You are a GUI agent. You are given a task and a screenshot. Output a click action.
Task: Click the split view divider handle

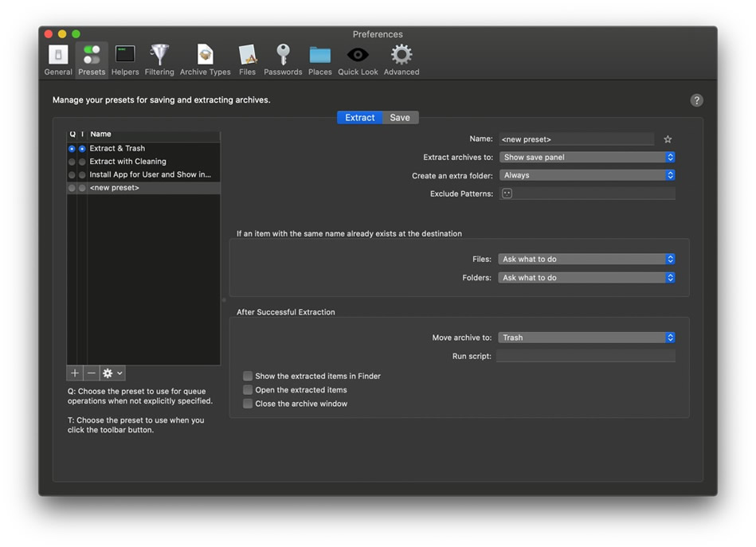click(224, 299)
